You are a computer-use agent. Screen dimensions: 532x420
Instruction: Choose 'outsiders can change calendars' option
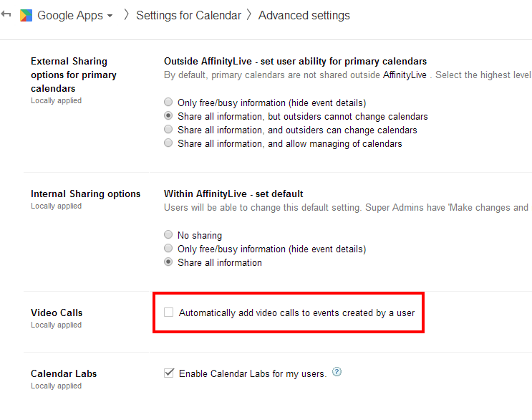click(168, 130)
